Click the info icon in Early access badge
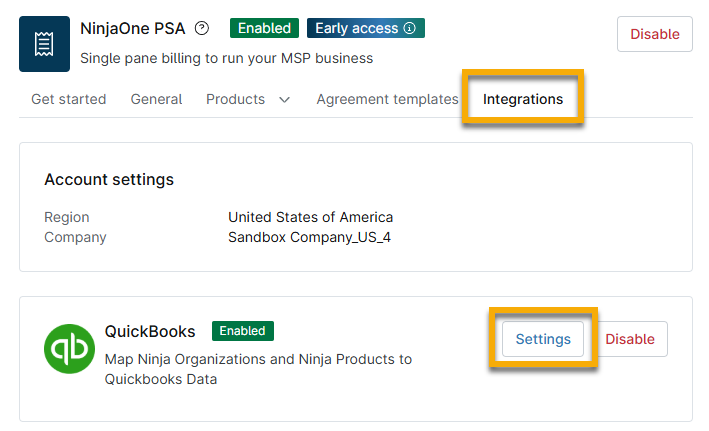Viewport: 709px width, 431px height. pyautogui.click(x=409, y=28)
